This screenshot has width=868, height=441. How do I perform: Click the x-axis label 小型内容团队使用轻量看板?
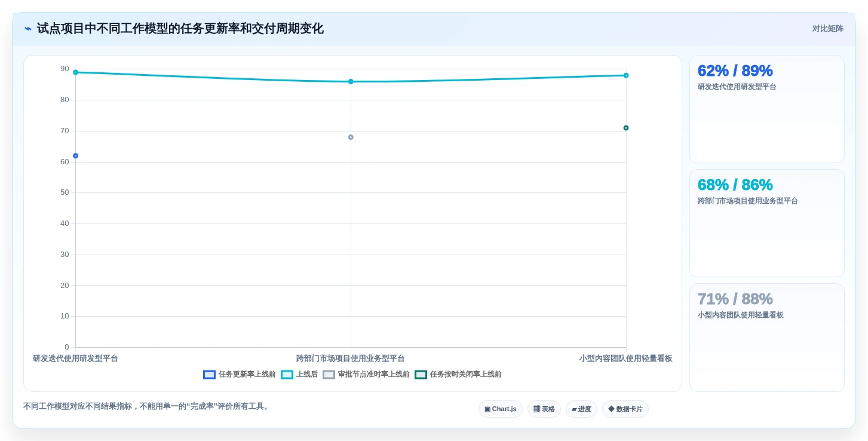[625, 359]
